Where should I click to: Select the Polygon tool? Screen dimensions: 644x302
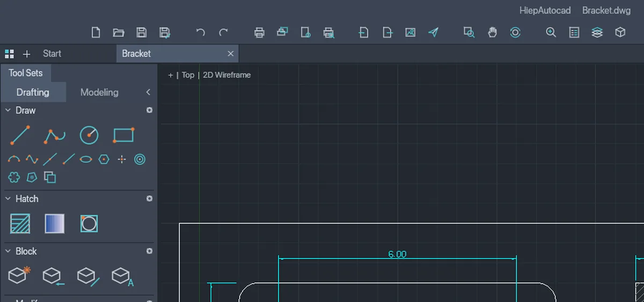(x=104, y=160)
